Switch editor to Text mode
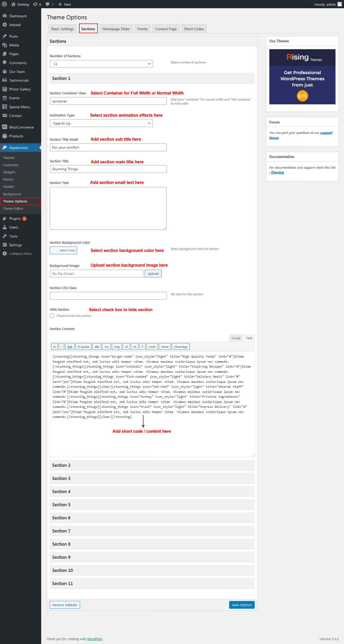This screenshot has height=644, width=344. 249,338
